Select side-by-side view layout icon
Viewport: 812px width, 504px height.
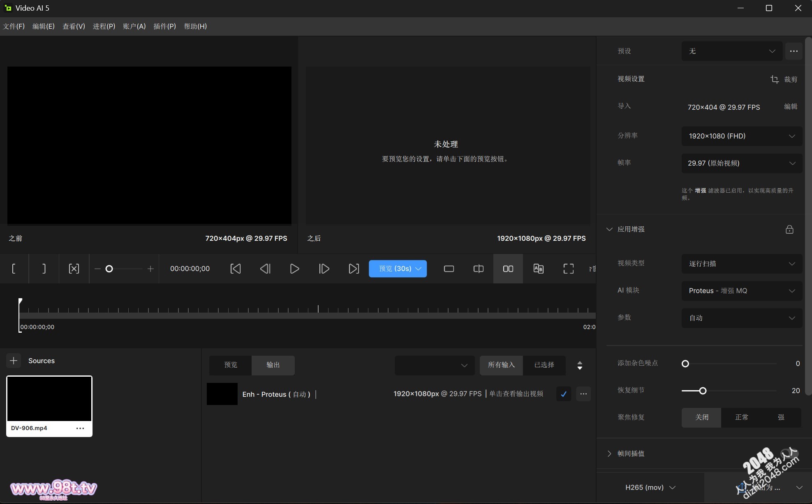click(x=508, y=269)
